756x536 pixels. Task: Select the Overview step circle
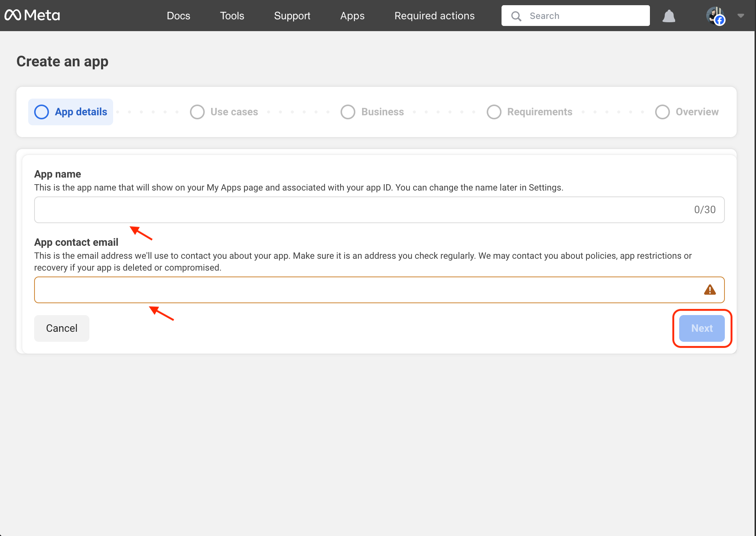coord(663,112)
